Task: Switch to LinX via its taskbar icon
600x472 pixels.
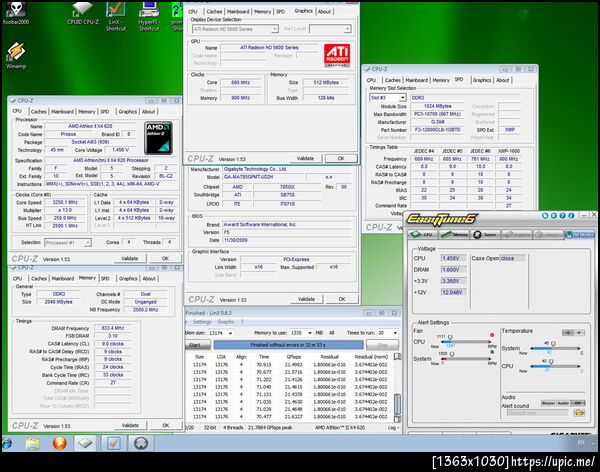Action: point(113,443)
